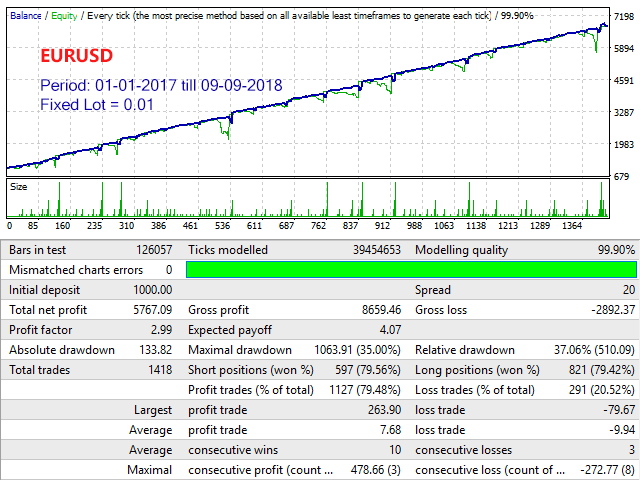Click the Absolute drawdown value 133.82
640x480 pixels.
156,350
